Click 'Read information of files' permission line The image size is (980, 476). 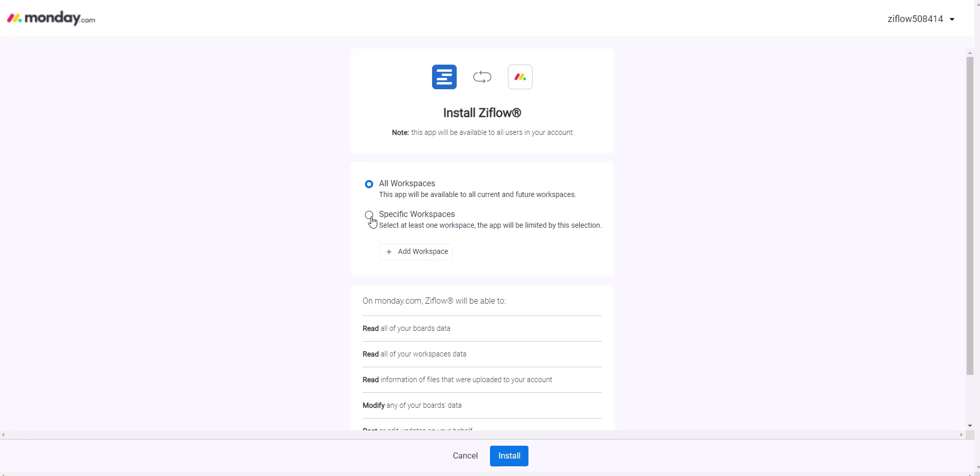pyautogui.click(x=457, y=380)
